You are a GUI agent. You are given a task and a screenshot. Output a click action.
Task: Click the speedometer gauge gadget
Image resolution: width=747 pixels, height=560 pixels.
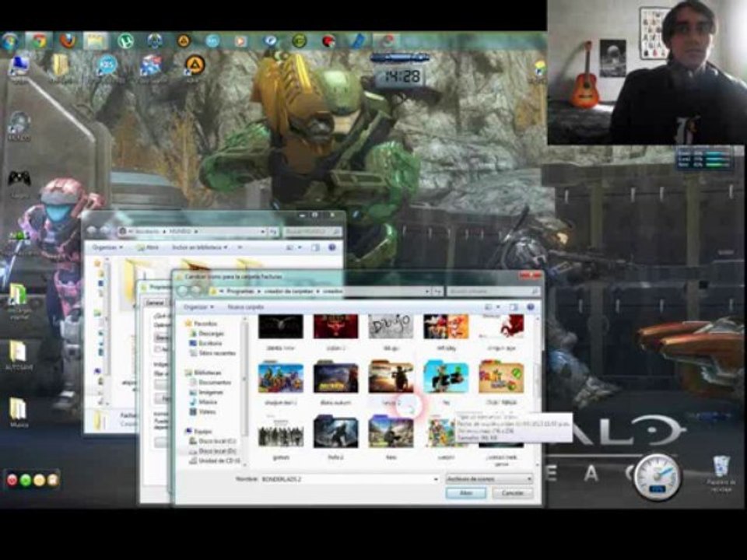tap(658, 478)
